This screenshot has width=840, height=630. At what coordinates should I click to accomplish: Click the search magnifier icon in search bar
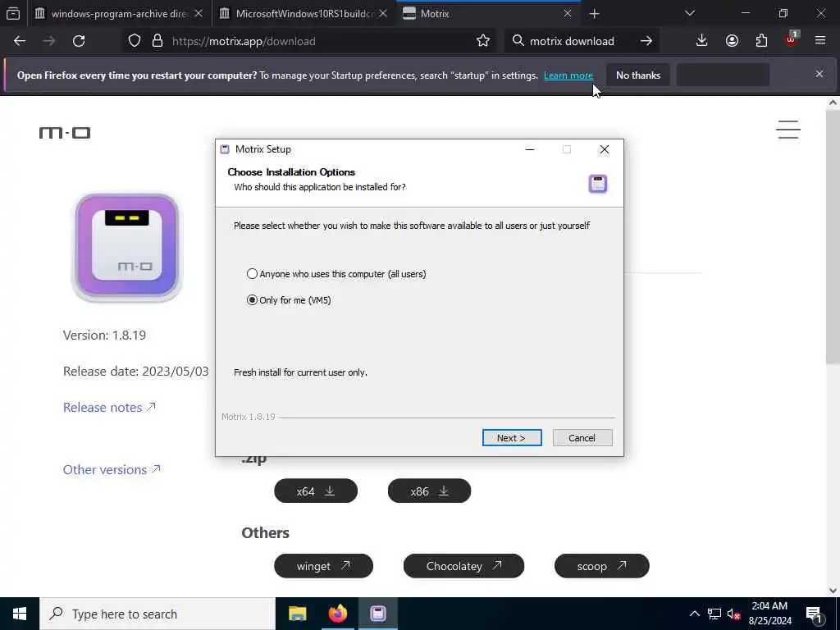pos(518,41)
